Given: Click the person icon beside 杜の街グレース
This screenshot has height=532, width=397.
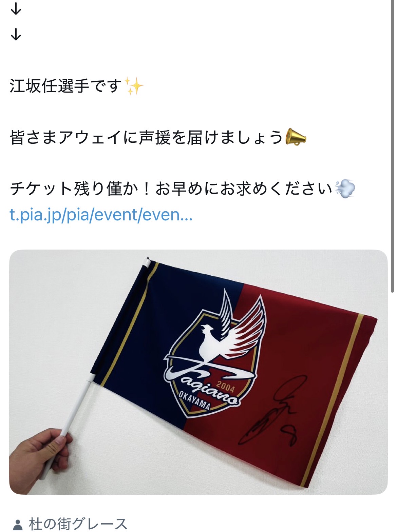Looking at the screenshot, I should (x=18, y=524).
